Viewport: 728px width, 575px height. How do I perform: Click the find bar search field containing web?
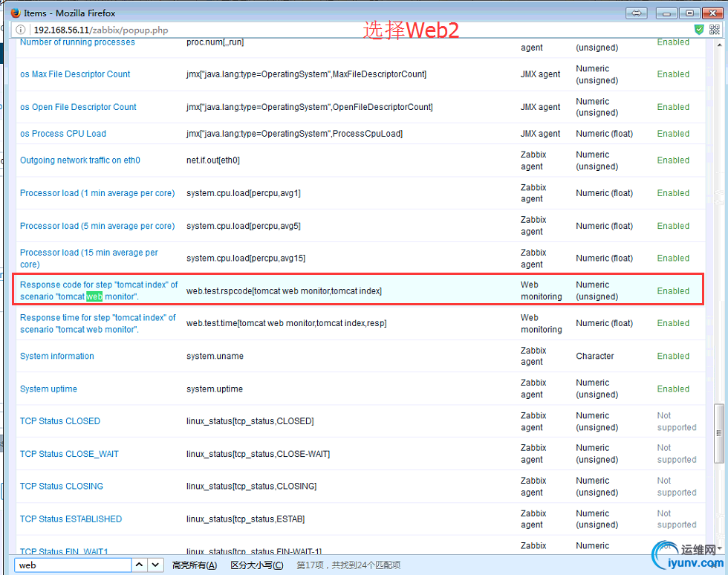(x=74, y=565)
